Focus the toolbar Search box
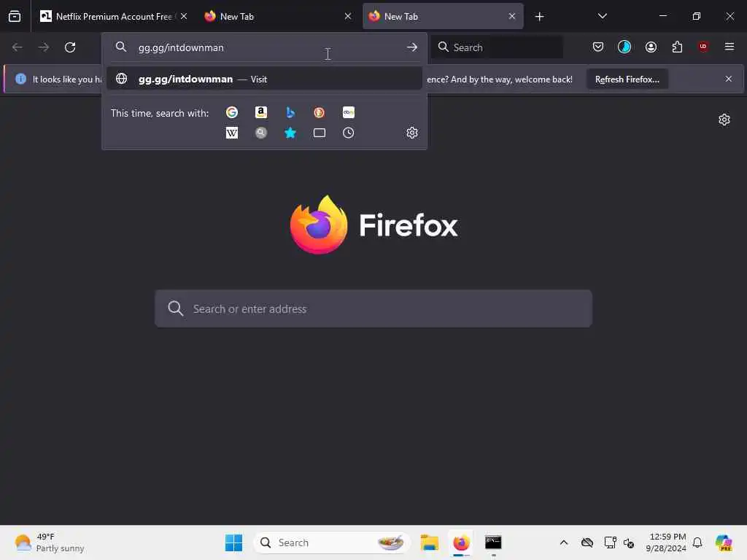Image resolution: width=747 pixels, height=560 pixels. pyautogui.click(x=497, y=47)
